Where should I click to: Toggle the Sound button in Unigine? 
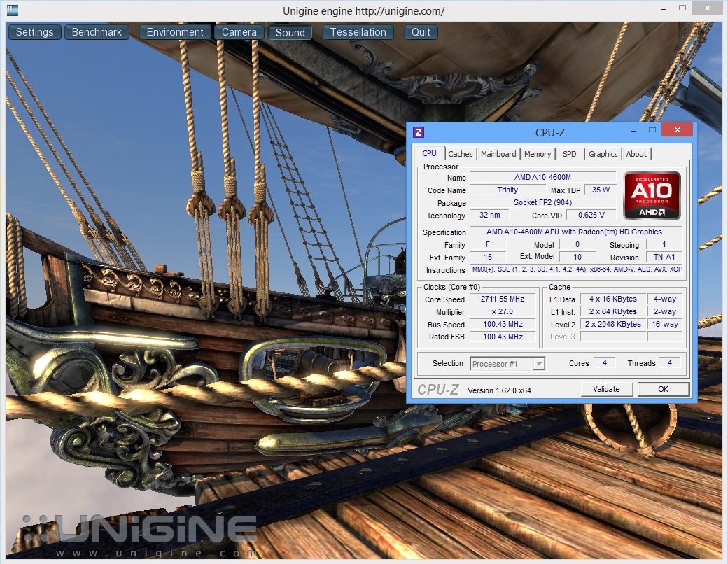(290, 32)
